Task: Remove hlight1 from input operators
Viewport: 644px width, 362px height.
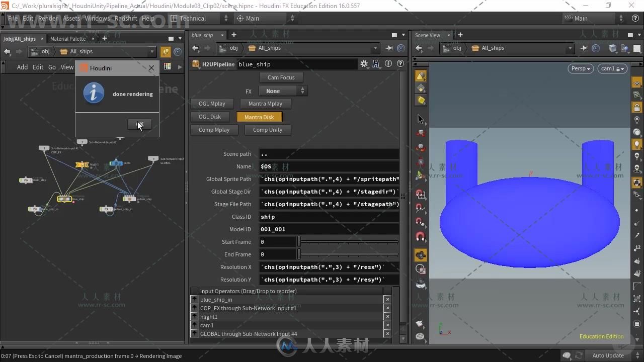Action: click(387, 317)
